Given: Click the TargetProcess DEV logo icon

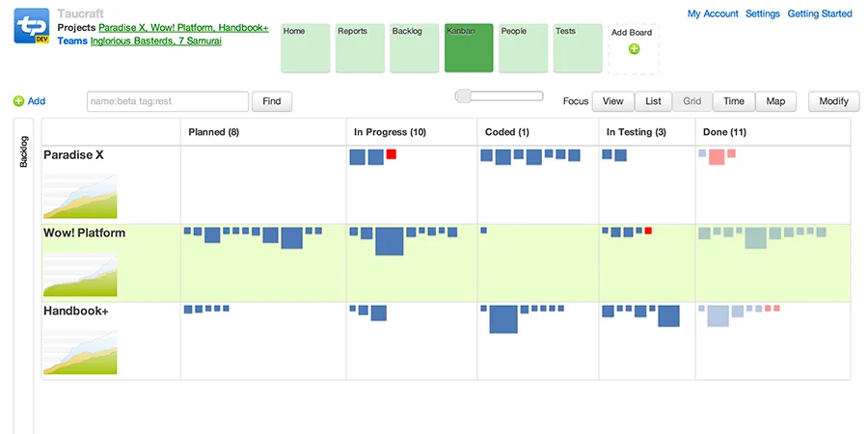Looking at the screenshot, I should (32, 25).
